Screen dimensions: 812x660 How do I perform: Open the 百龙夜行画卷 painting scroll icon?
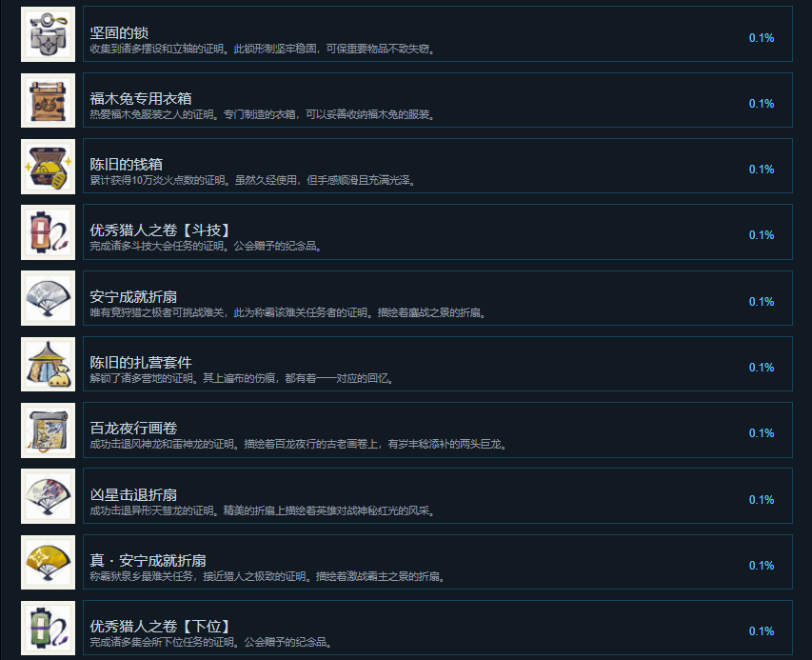coord(49,430)
